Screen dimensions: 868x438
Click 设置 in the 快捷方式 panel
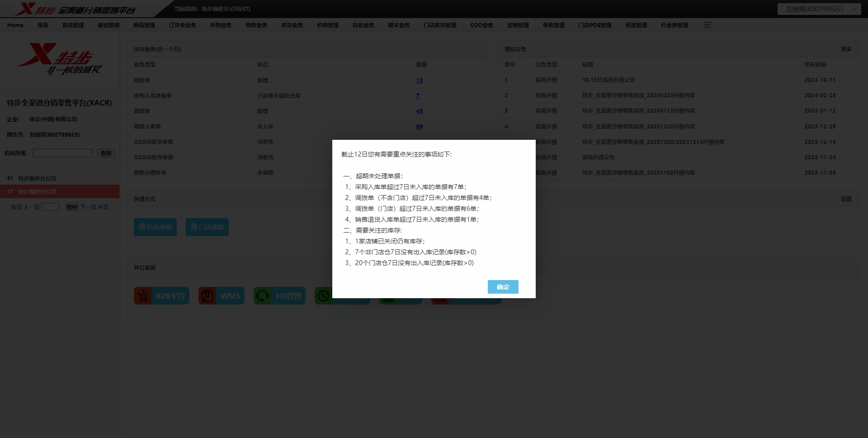click(846, 199)
